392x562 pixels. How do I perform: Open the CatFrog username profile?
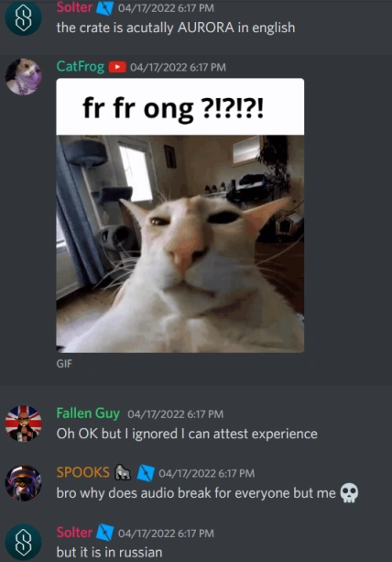pyautogui.click(x=81, y=67)
